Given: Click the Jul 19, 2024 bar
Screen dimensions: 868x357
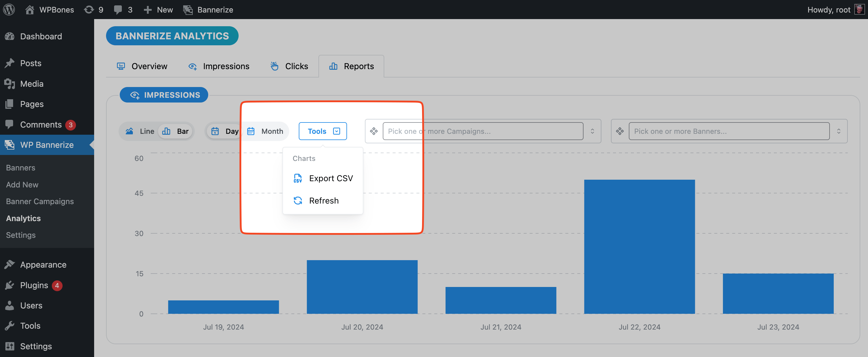Looking at the screenshot, I should [223, 307].
